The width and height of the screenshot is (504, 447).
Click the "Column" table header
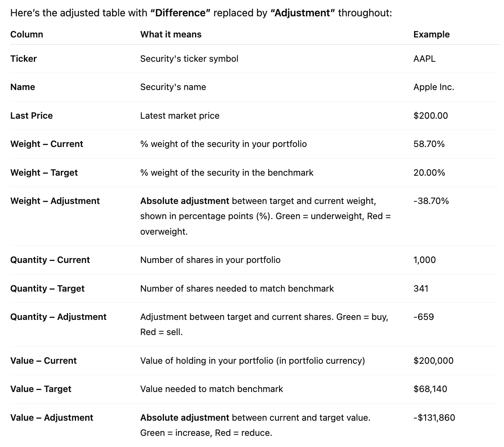coord(27,34)
